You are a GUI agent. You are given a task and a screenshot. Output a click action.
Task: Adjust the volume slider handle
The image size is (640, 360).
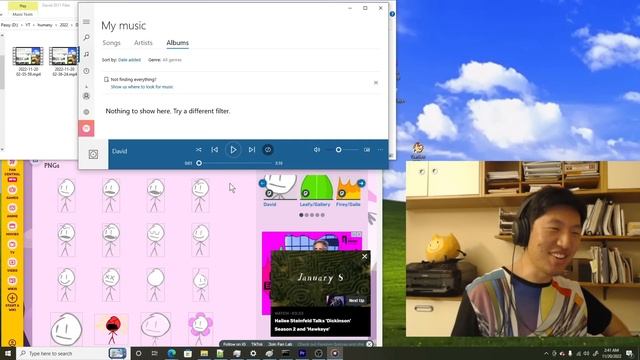pos(338,150)
